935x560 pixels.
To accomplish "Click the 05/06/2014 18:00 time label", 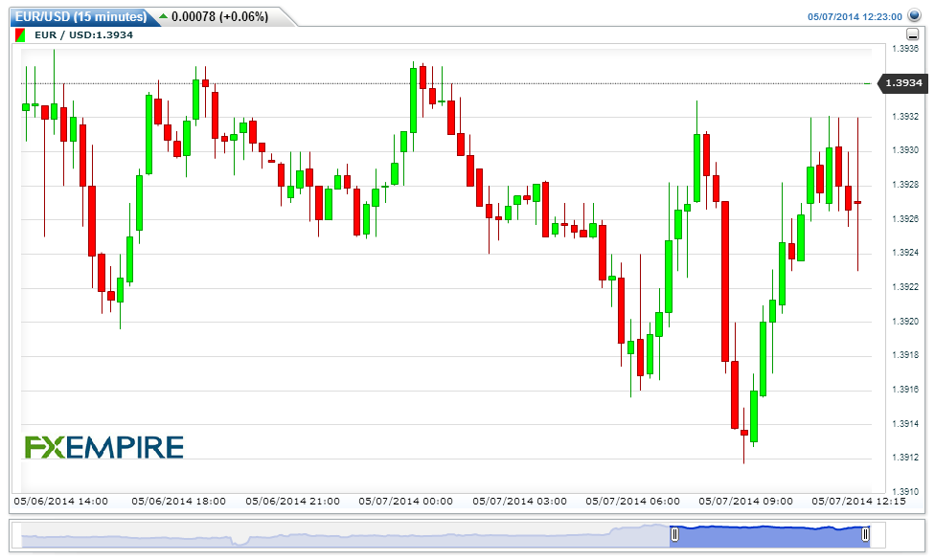I will pos(179,501).
